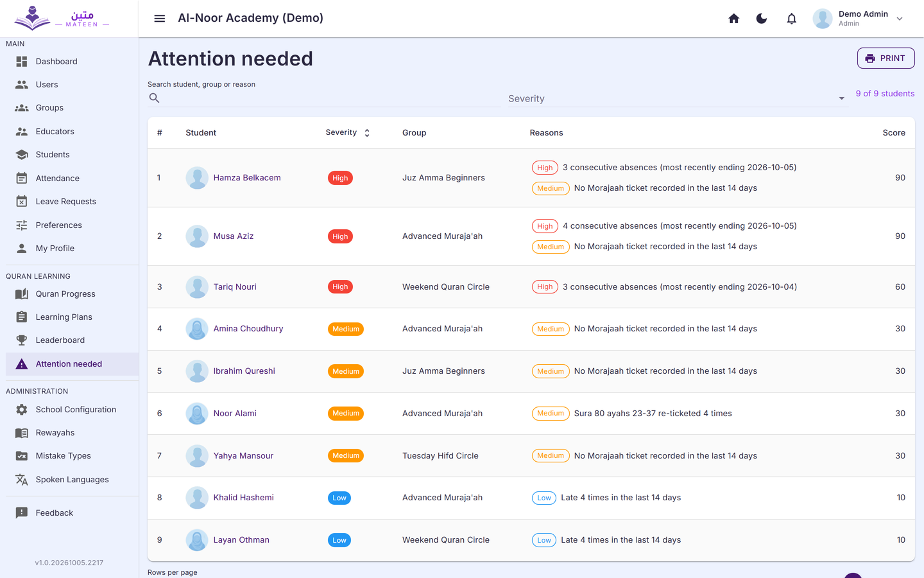
Task: Click '9 of 9 students' count
Action: click(885, 94)
